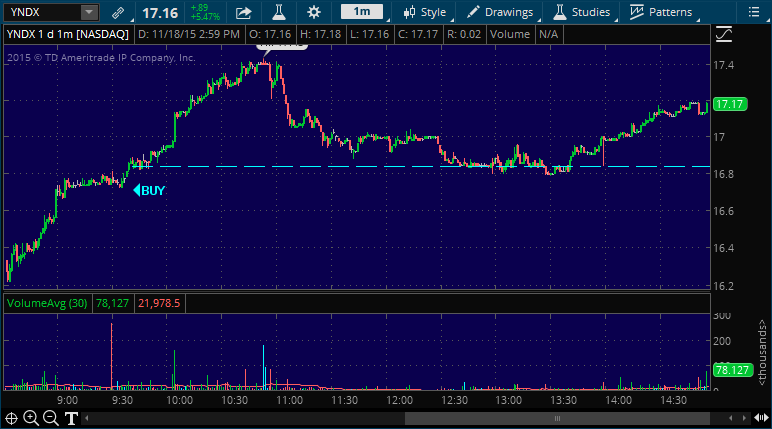Click the L: 17.16 low value
The width and height of the screenshot is (772, 429).
coord(369,34)
